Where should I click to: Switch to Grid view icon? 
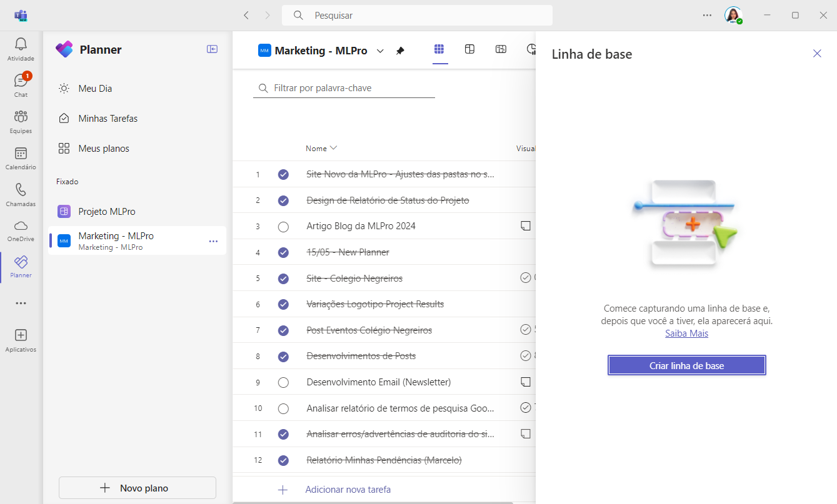pyautogui.click(x=439, y=49)
